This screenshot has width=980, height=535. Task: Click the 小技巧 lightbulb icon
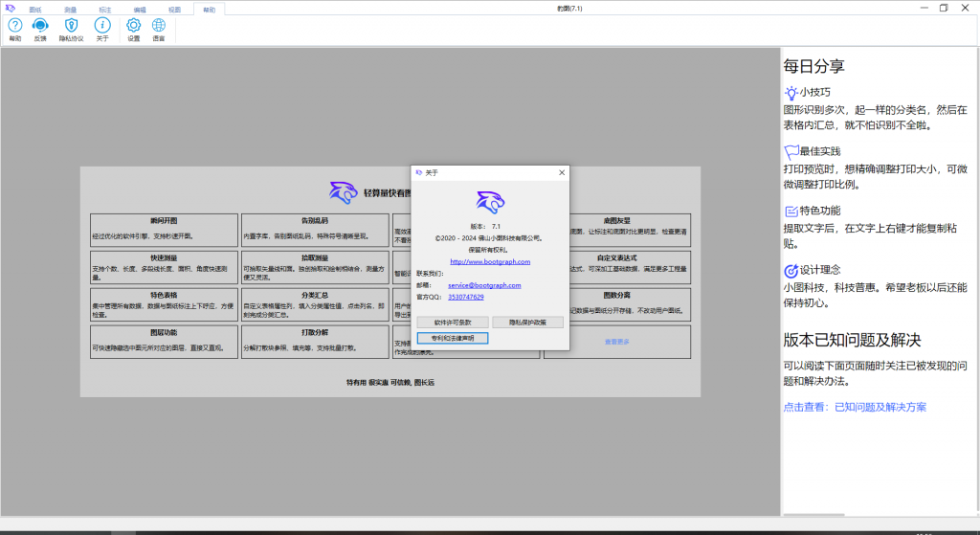click(791, 93)
